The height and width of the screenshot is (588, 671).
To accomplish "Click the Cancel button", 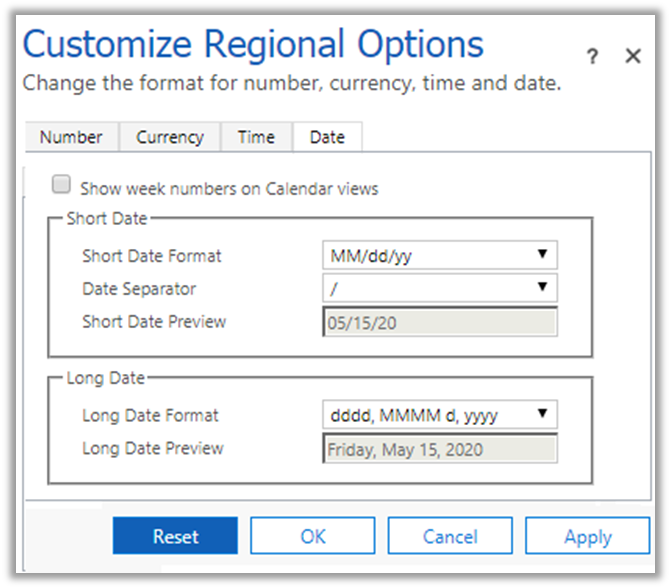I will [x=450, y=536].
